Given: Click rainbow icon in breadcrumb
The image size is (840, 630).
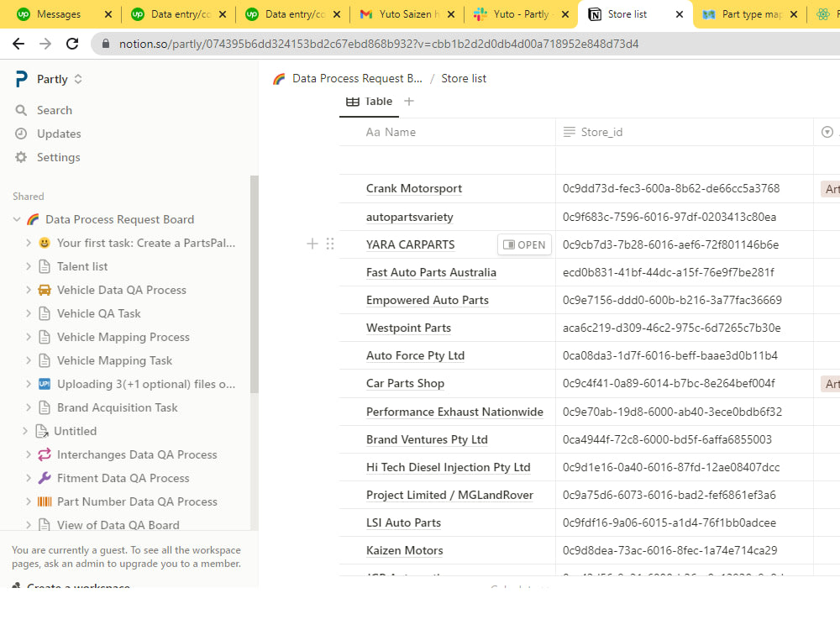Looking at the screenshot, I should coord(279,79).
